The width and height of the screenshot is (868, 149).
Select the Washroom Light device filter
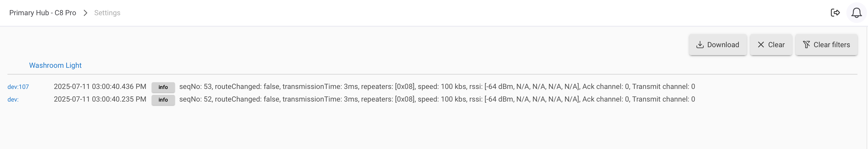[x=55, y=65]
